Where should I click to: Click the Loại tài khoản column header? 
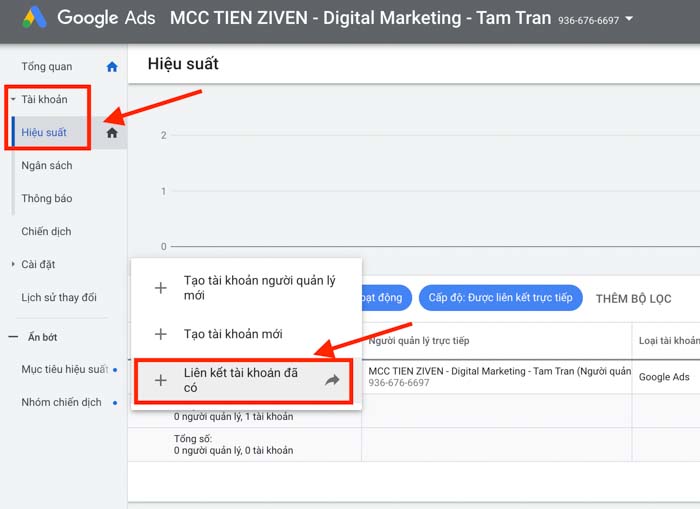(x=669, y=341)
